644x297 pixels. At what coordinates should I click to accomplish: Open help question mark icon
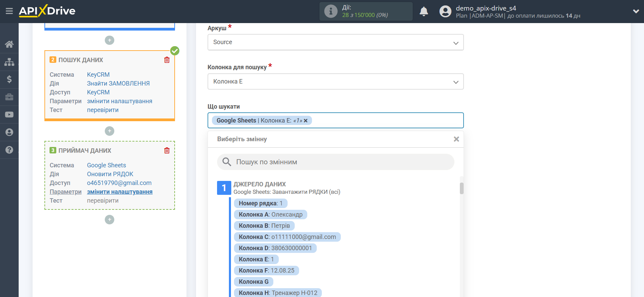coord(9,150)
